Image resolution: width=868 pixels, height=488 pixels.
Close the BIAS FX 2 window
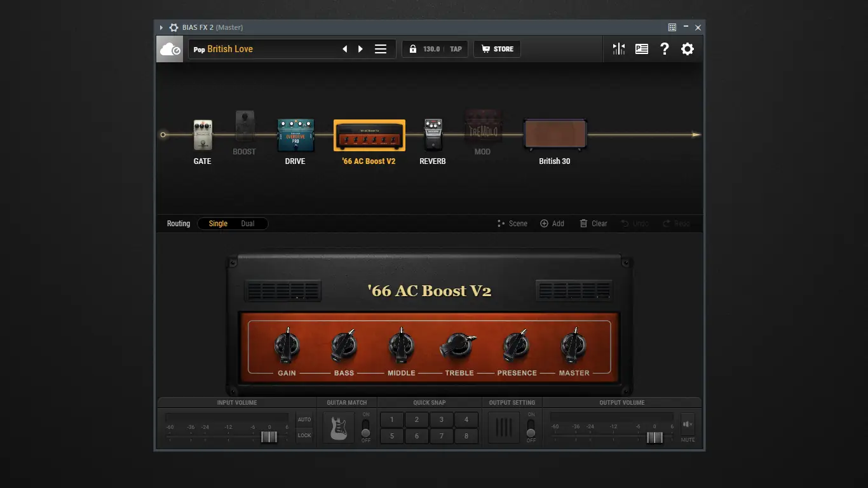click(x=698, y=27)
